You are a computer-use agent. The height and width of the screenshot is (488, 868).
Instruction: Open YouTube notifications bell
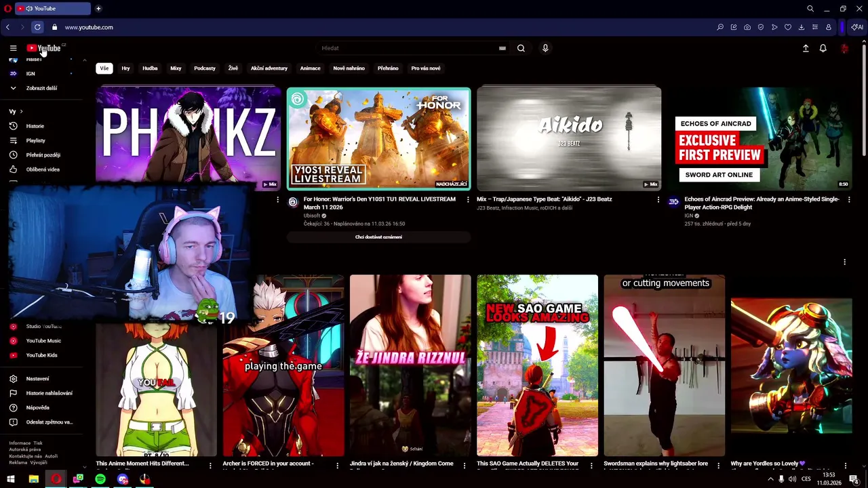823,48
